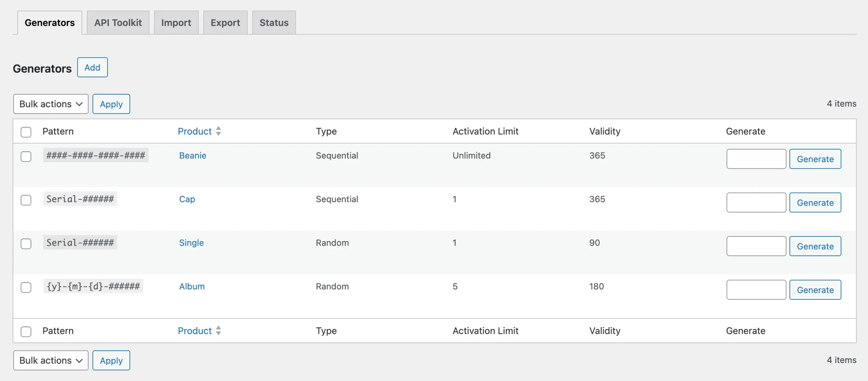The height and width of the screenshot is (381, 868).
Task: View the Status tab
Action: [274, 23]
